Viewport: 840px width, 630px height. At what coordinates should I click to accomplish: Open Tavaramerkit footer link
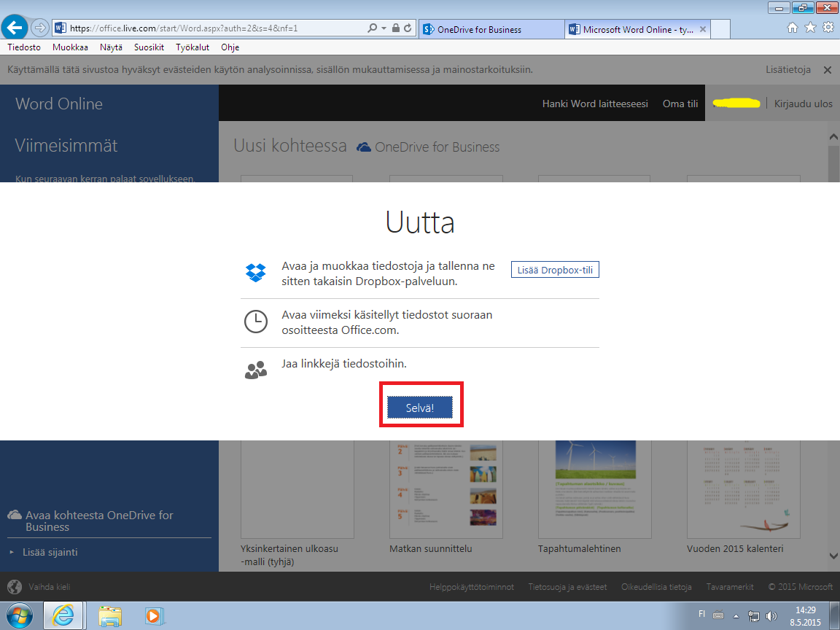pyautogui.click(x=730, y=586)
